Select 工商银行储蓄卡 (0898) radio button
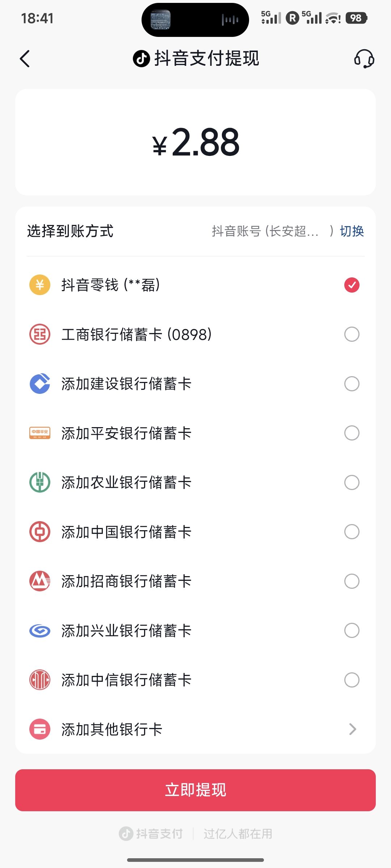 352,334
